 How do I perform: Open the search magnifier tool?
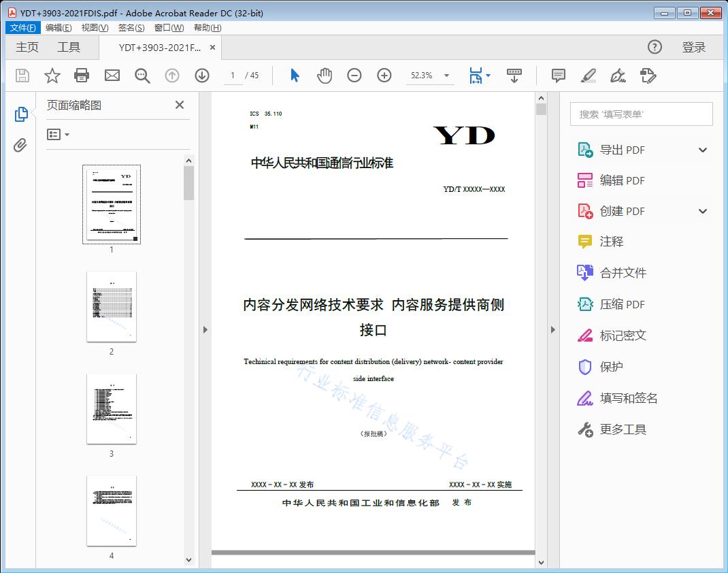click(x=142, y=76)
